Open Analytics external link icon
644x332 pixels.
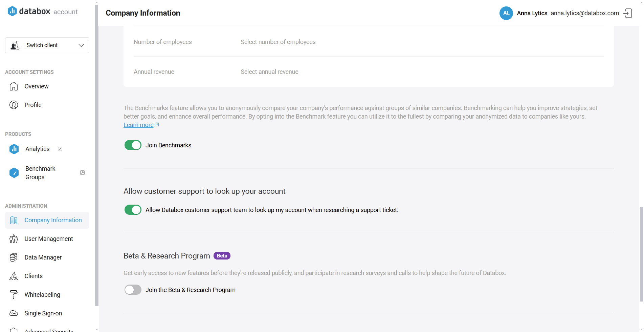[60, 149]
